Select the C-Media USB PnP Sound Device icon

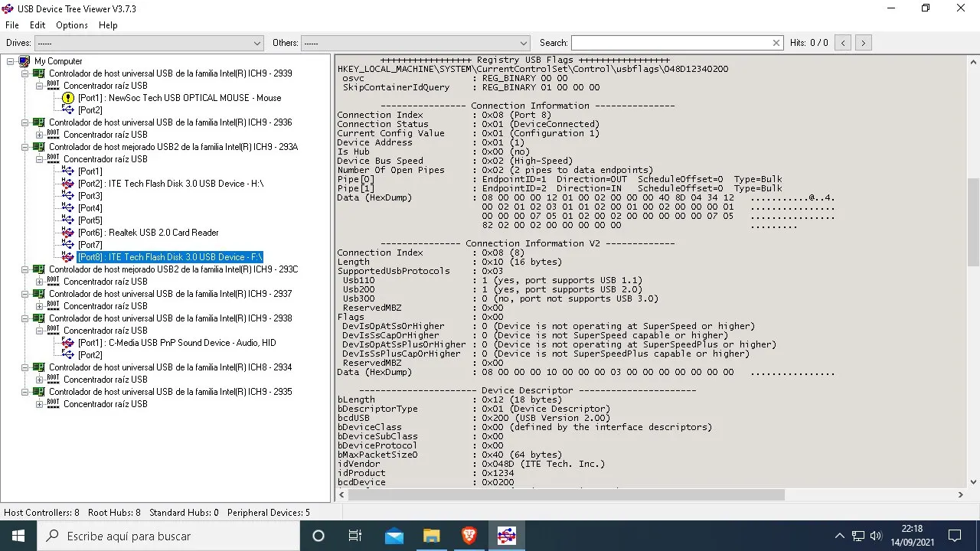coord(68,343)
